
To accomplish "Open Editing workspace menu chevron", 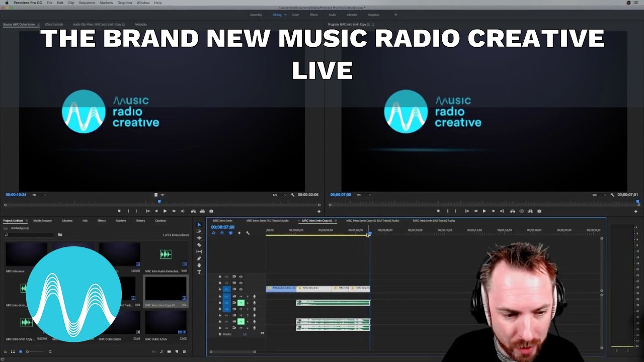I will coord(285,15).
